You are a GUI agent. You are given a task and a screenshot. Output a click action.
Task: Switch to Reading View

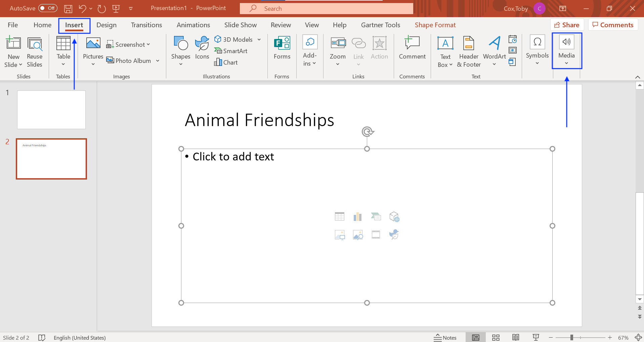(516, 338)
